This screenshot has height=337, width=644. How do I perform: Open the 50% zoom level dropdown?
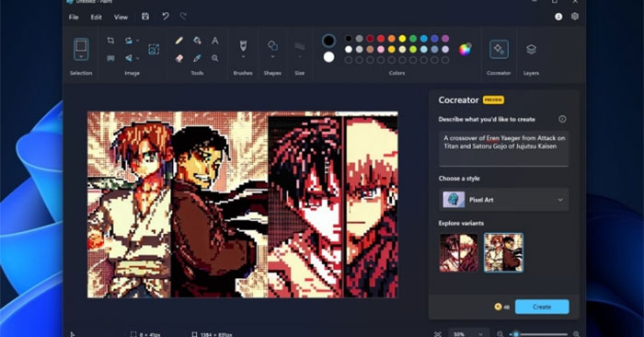pos(468,333)
